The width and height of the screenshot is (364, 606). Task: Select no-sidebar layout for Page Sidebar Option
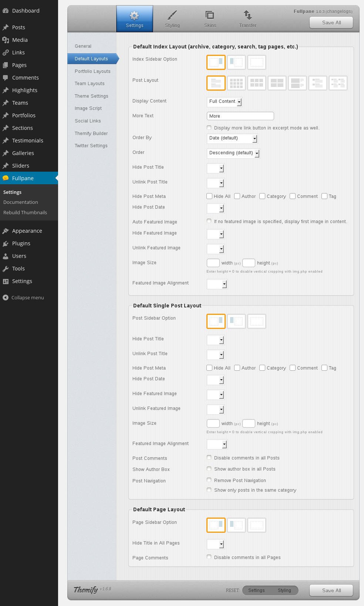[x=256, y=525]
